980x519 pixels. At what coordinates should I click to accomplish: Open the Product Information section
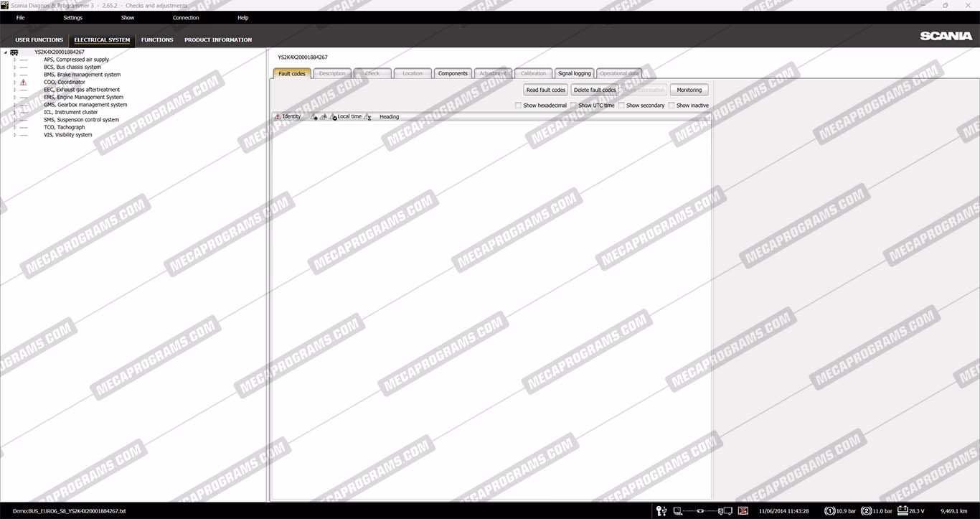coord(218,40)
